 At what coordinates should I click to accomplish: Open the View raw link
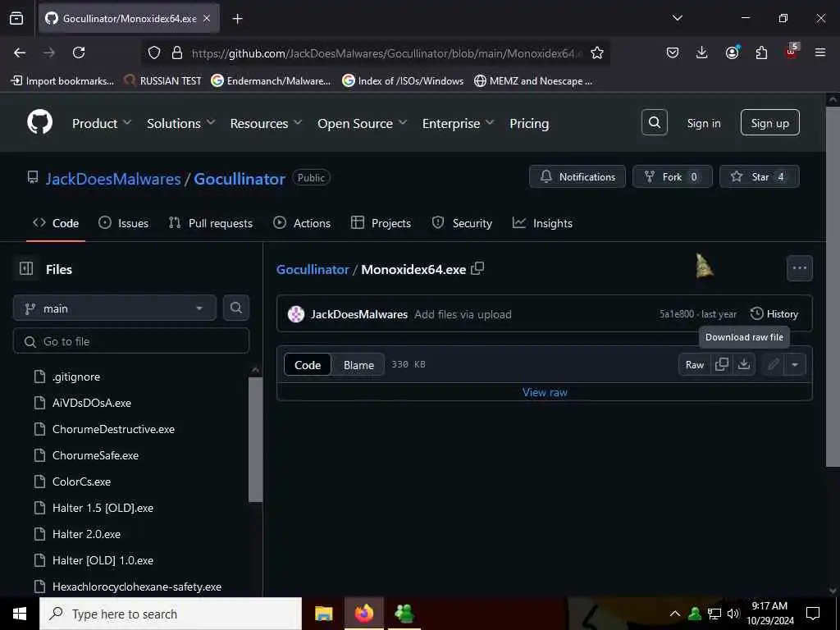pos(545,392)
